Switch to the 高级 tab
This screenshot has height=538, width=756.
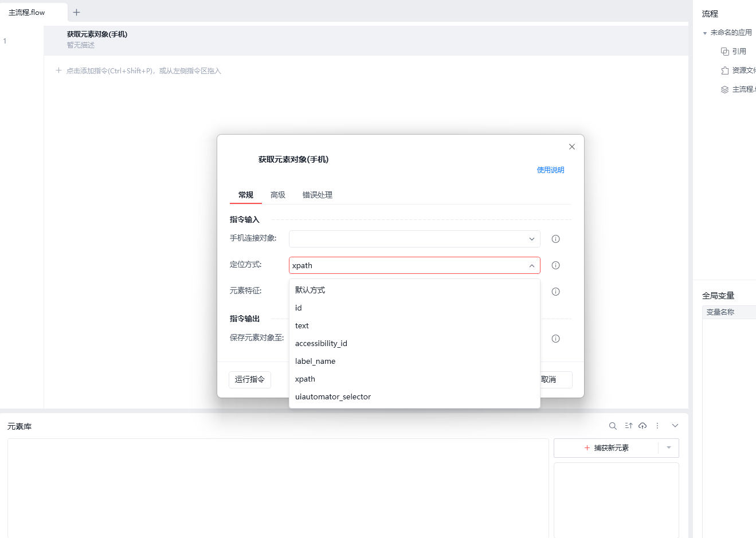(x=278, y=195)
